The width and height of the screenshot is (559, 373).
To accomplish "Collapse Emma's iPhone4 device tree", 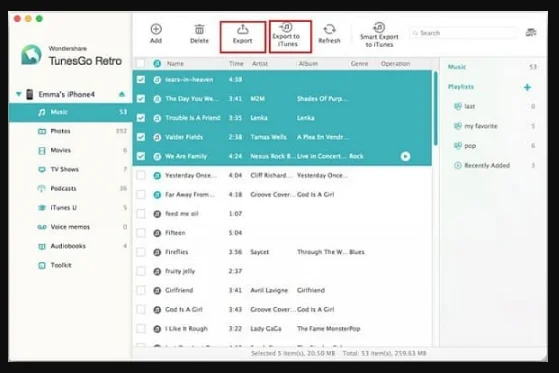I will click(19, 94).
